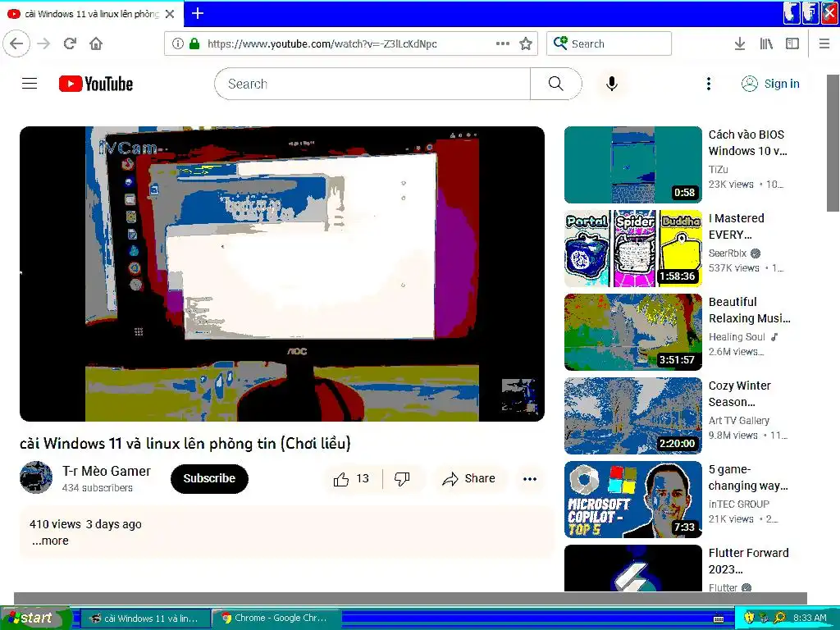Switch to 'Chrome - Google Chr...' taskbar item
This screenshot has height=630, width=840.
click(x=276, y=619)
